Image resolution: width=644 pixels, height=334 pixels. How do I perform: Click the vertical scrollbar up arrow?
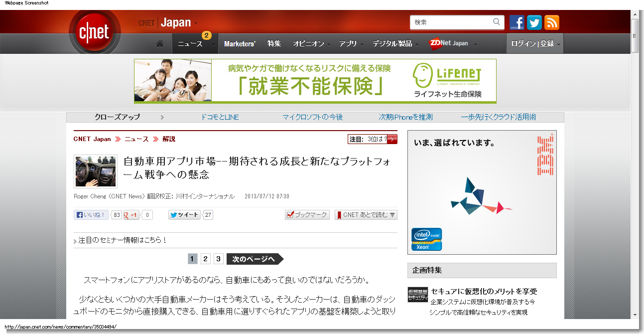(x=635, y=14)
